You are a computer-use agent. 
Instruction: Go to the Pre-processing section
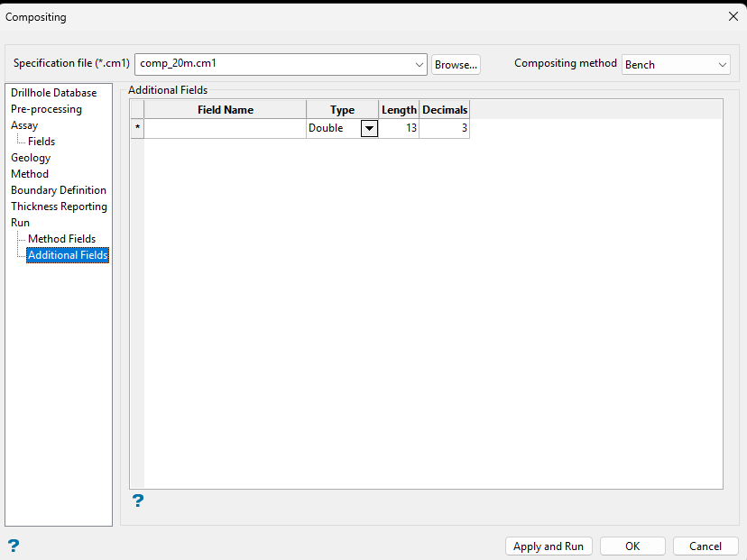(x=46, y=109)
